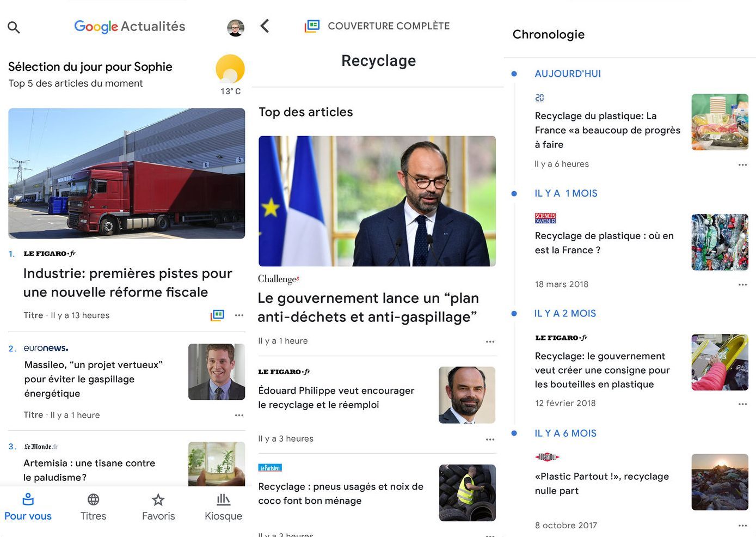Read 'Édouard Philippe veut encourager le recyclage'
The height and width of the screenshot is (537, 756).
point(336,398)
